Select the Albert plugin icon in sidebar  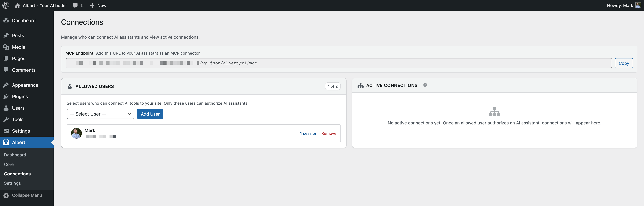coord(6,142)
